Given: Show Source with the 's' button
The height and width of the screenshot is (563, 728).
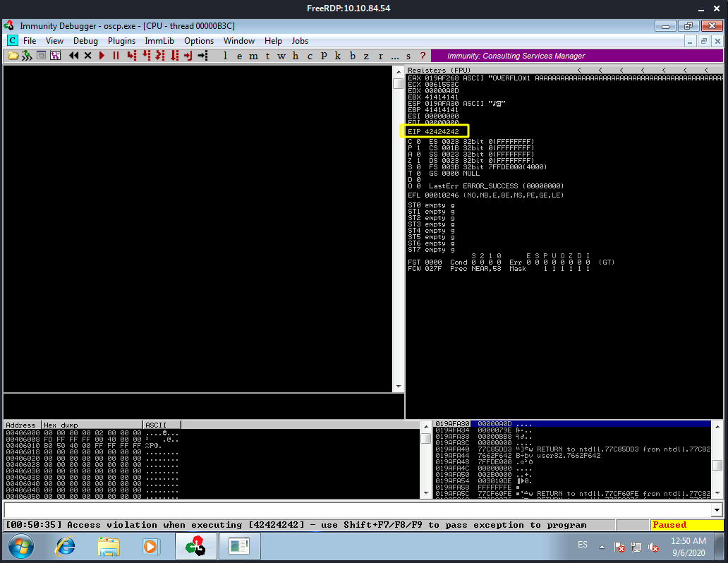Looking at the screenshot, I should click(408, 56).
